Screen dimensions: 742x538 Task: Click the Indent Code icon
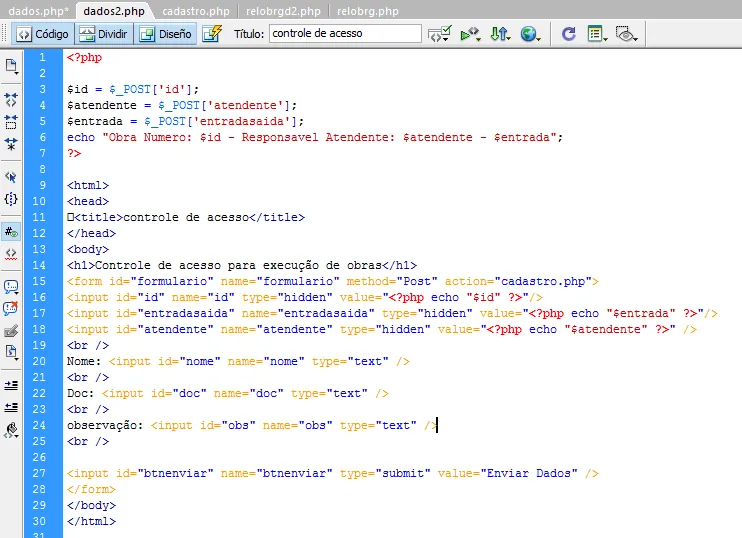tap(11, 384)
